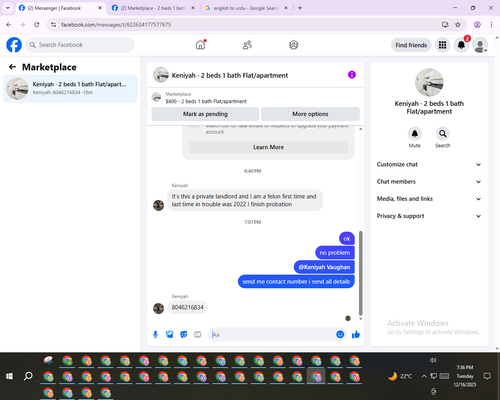
Task: Click the @Keniyah Vaughan mention
Action: pos(324,267)
